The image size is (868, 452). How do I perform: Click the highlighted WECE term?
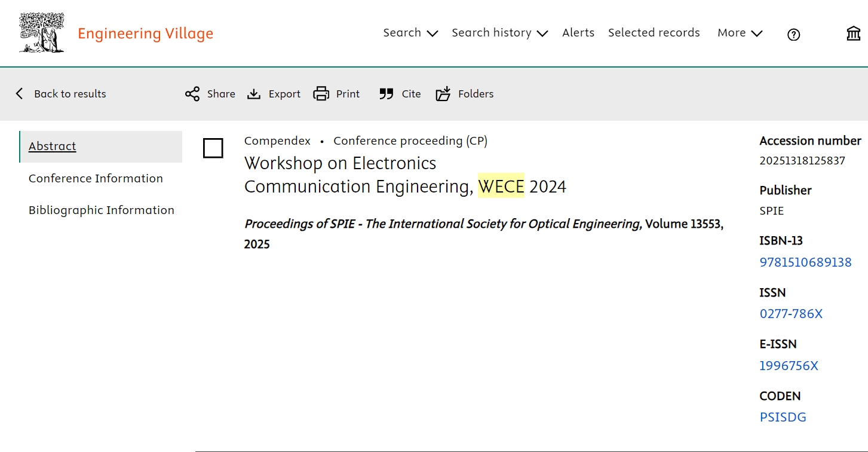point(501,187)
